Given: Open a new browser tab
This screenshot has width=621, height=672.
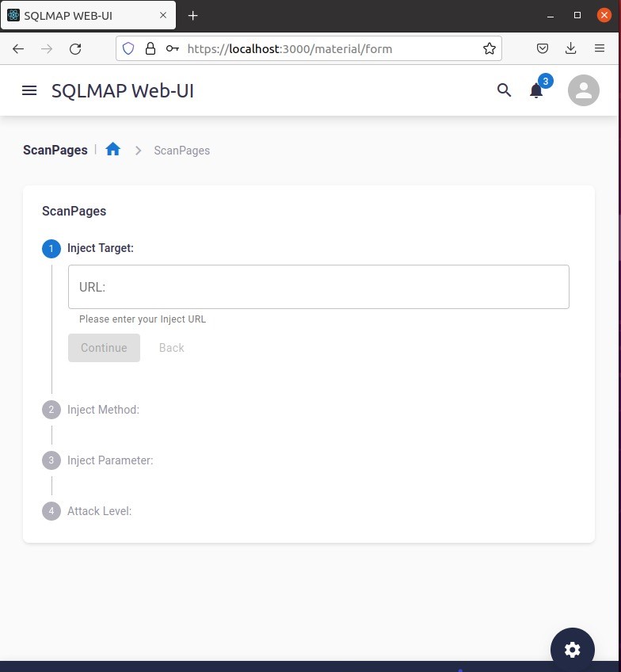Looking at the screenshot, I should click(192, 16).
